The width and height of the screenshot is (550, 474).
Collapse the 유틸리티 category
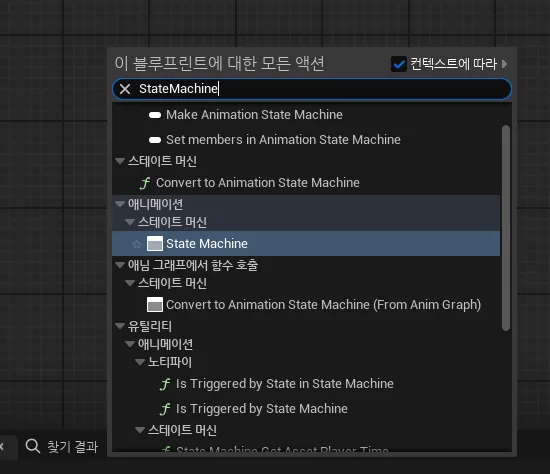(x=120, y=326)
